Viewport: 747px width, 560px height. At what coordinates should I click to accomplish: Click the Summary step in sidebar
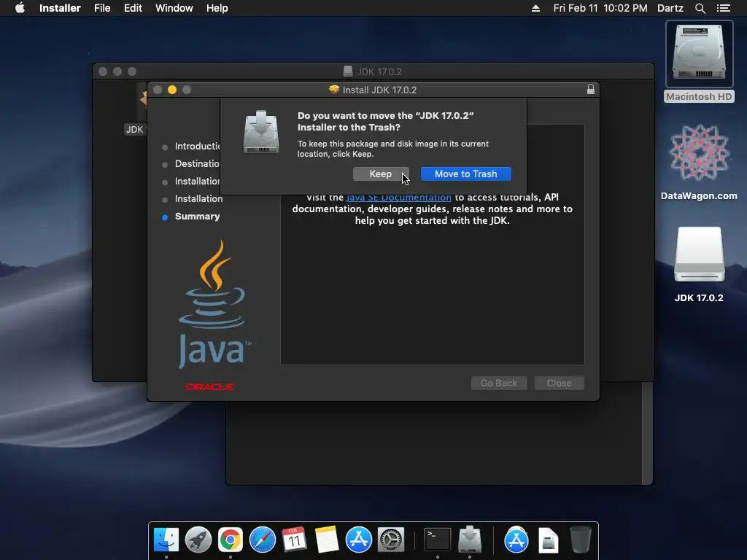point(197,216)
